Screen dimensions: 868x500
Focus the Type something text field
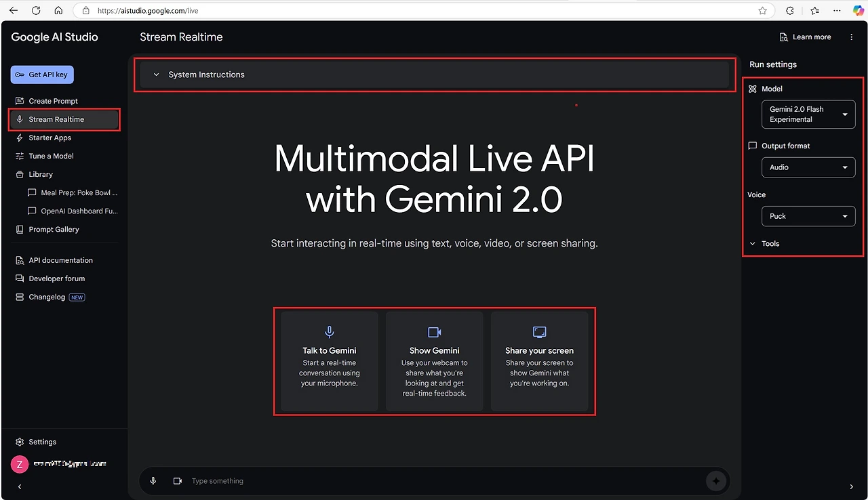coord(444,481)
